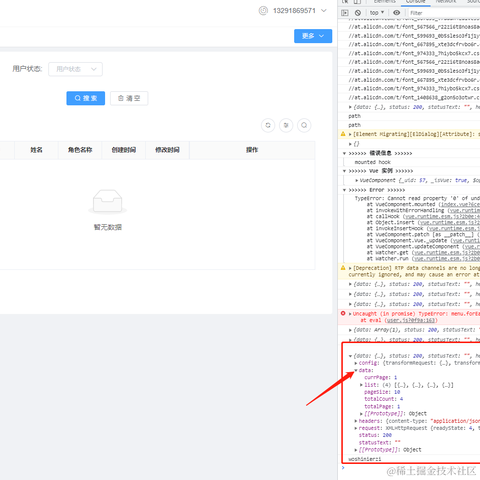Open the blue 更多 dropdown button

pyautogui.click(x=313, y=36)
